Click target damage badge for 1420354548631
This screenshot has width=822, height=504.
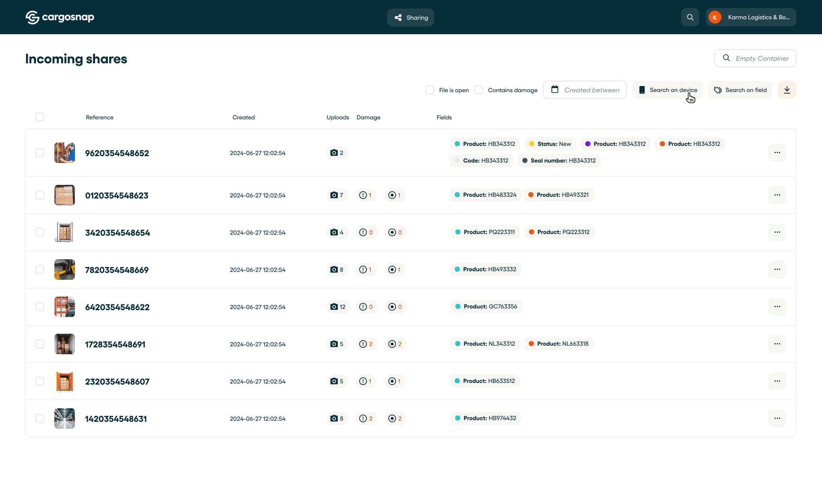coord(395,418)
